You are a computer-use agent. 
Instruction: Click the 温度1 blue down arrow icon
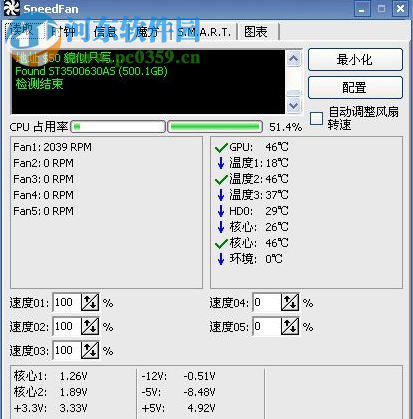tap(221, 163)
